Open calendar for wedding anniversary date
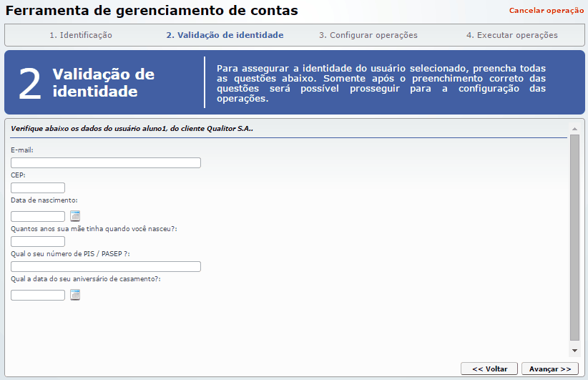The width and height of the screenshot is (588, 380). (x=75, y=295)
